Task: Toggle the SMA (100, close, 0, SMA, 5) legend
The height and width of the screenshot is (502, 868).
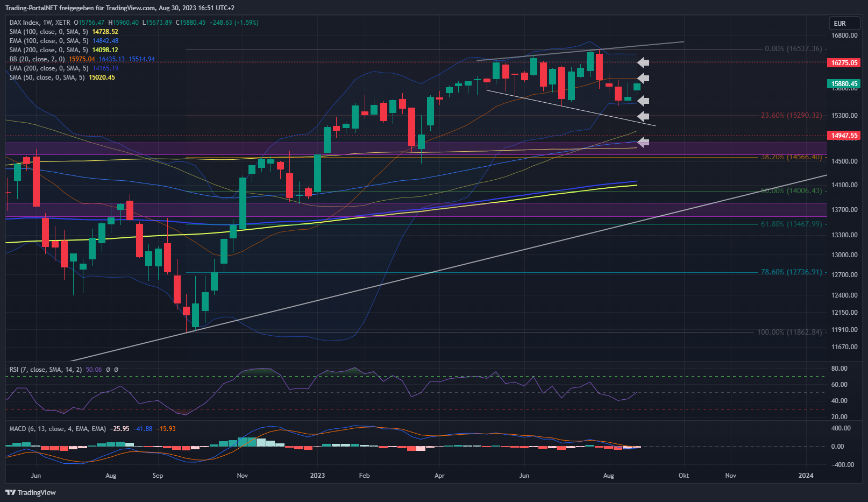Action: click(x=48, y=32)
